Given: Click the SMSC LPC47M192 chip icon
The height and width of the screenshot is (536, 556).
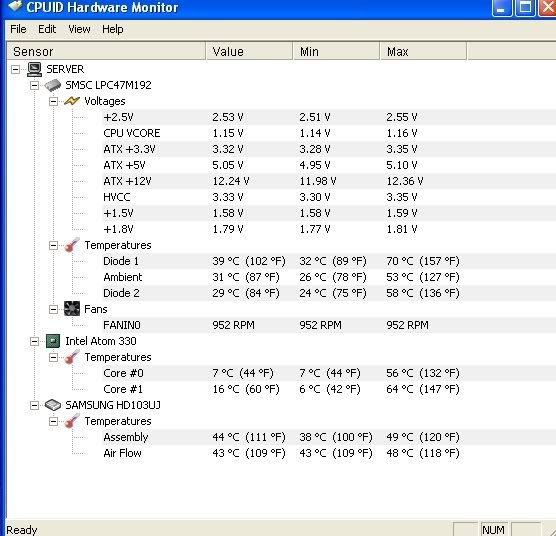Looking at the screenshot, I should (x=52, y=85).
